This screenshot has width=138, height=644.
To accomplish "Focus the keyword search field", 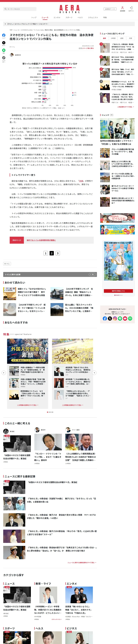I will pos(20,9).
